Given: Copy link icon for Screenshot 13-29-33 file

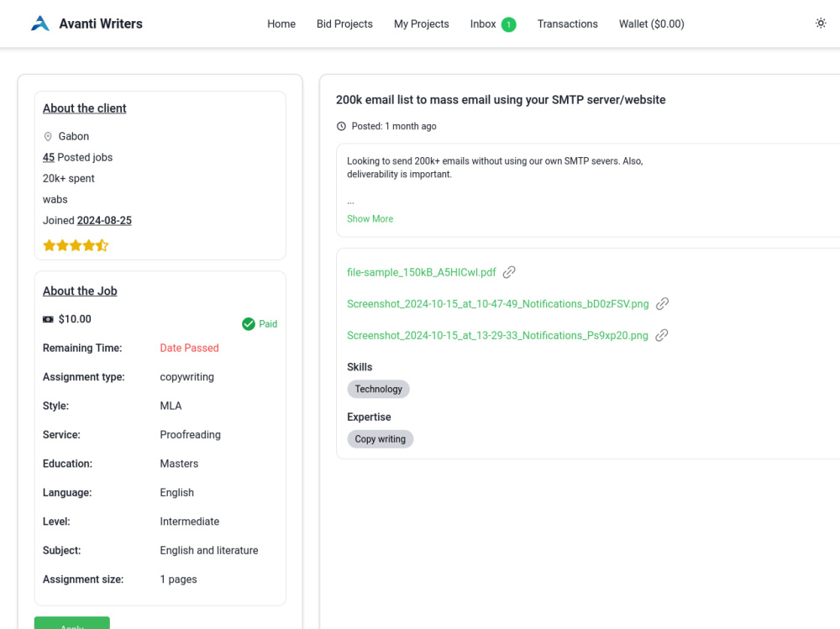Looking at the screenshot, I should click(x=662, y=335).
